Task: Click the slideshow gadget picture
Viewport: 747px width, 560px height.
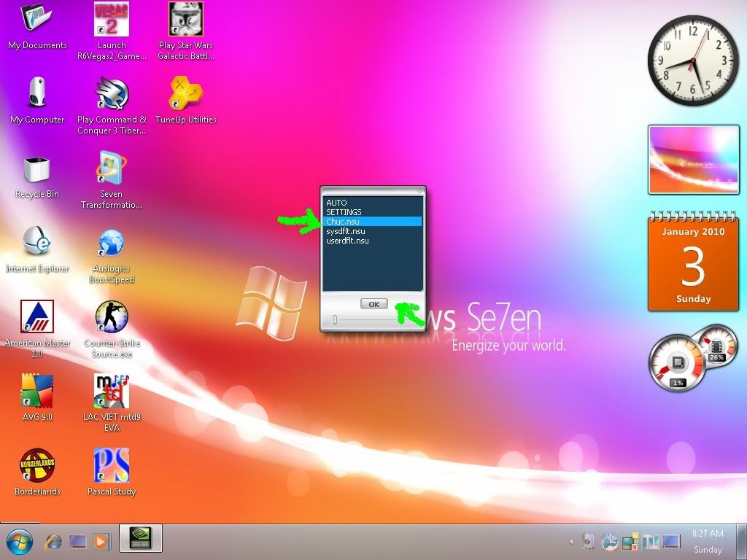Action: point(693,160)
